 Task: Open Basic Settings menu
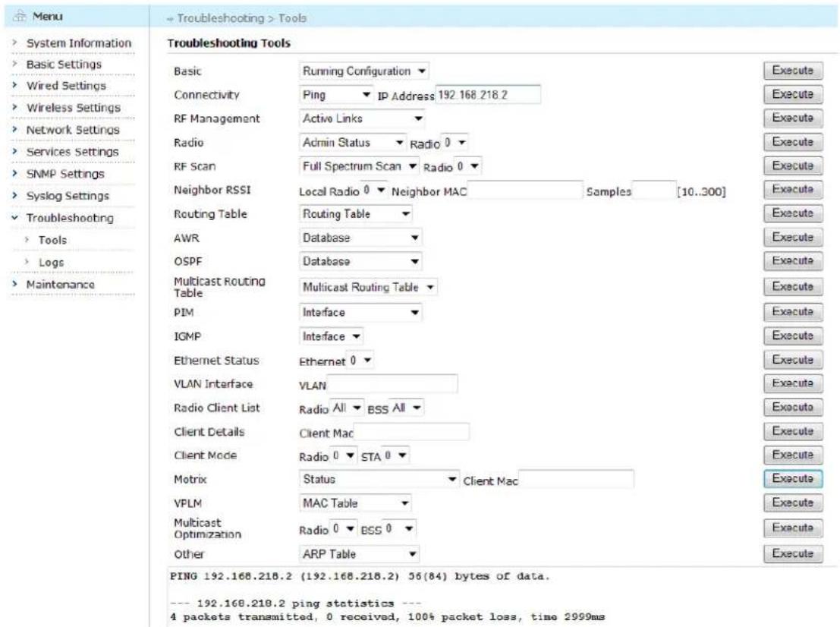[x=64, y=65]
